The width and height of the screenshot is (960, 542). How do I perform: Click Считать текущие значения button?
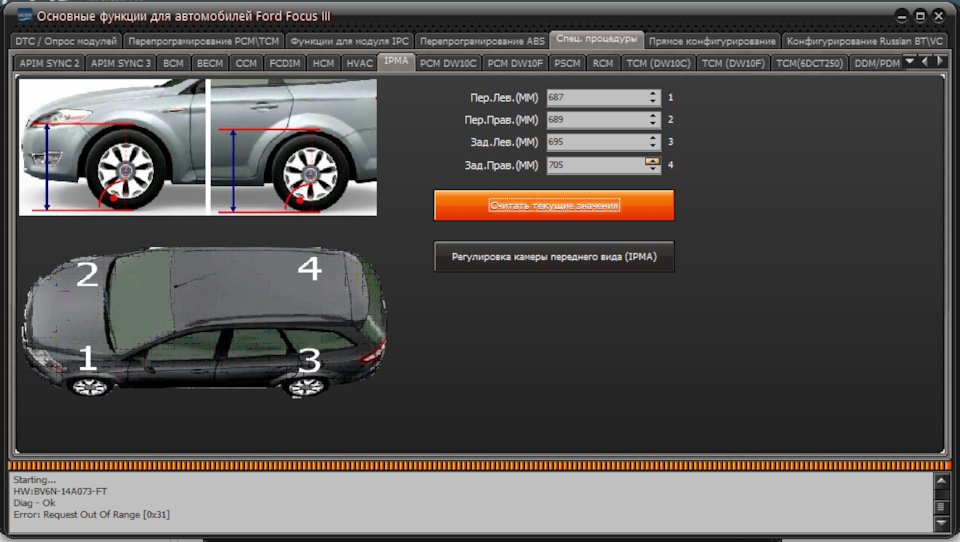click(x=554, y=205)
